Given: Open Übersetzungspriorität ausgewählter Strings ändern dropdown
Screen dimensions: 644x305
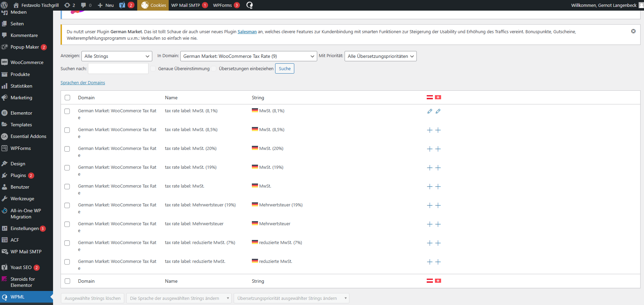Looking at the screenshot, I should tap(292, 298).
